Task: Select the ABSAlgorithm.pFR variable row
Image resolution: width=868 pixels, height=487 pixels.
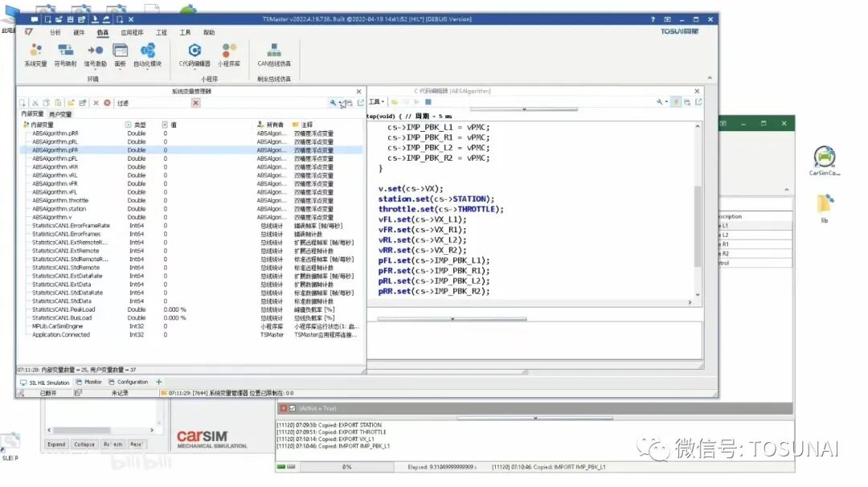Action: (x=191, y=150)
